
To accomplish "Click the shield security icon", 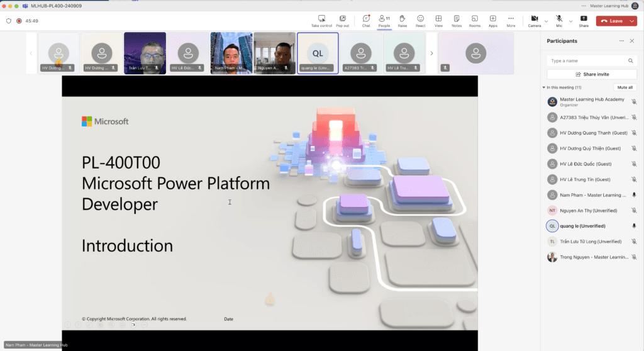I will point(9,21).
